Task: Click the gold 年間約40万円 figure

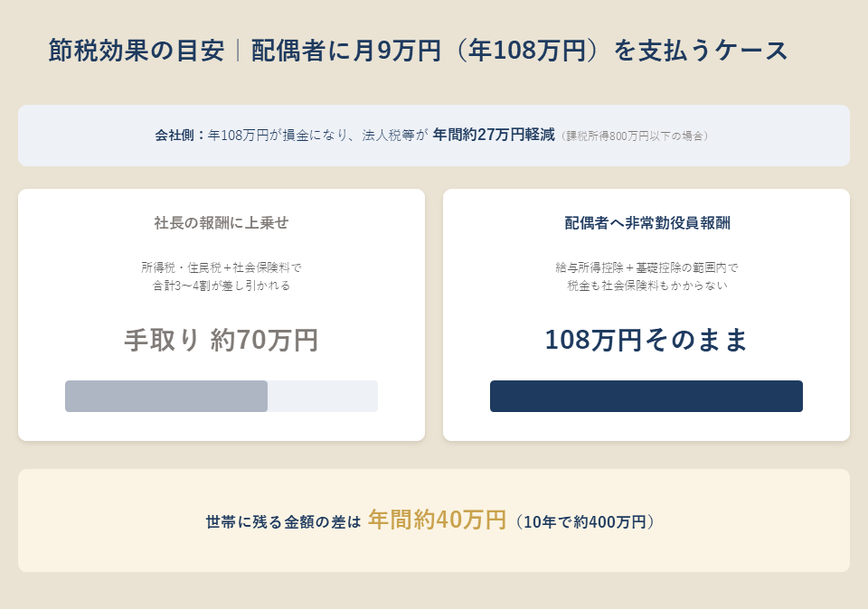Action: [438, 520]
